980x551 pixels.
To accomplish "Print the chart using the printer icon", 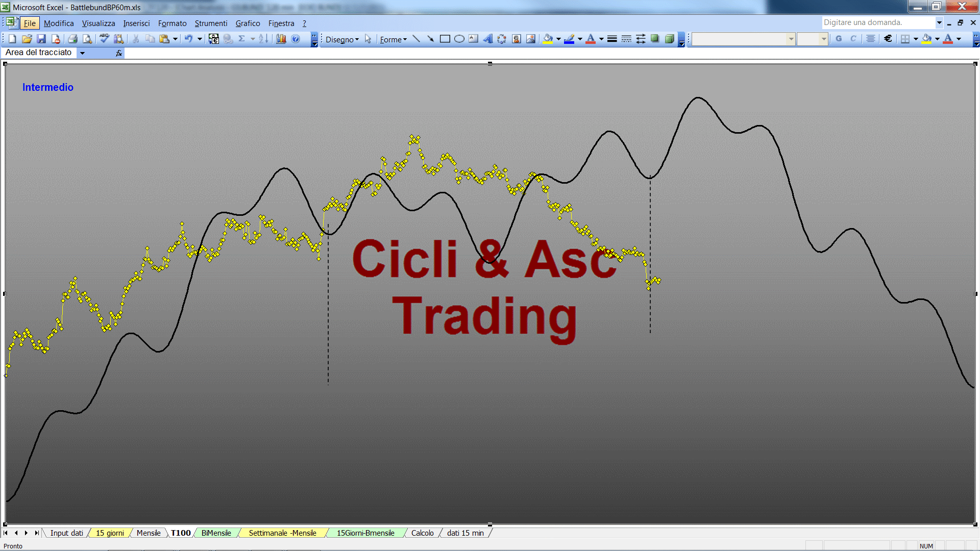I will [x=73, y=39].
